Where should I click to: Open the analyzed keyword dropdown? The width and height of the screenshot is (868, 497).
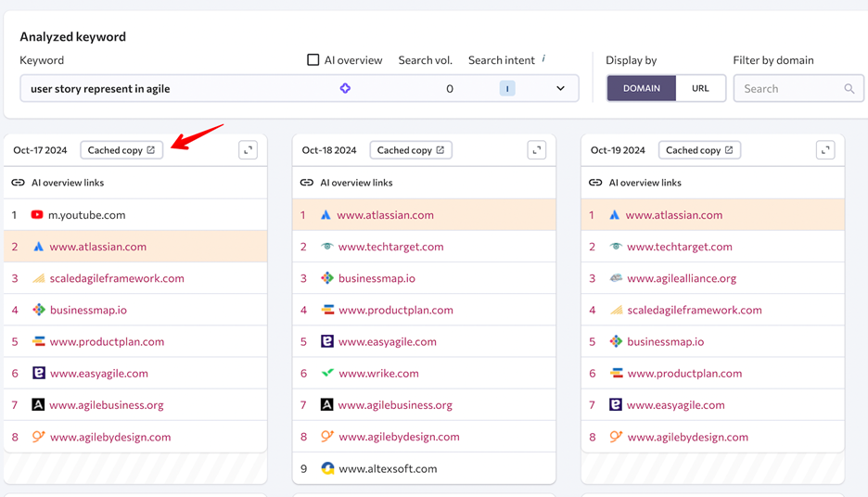[560, 89]
